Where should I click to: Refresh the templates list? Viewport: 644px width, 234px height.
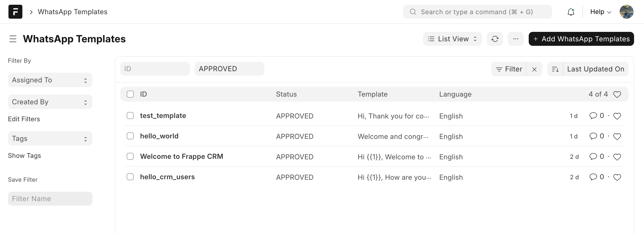point(495,39)
